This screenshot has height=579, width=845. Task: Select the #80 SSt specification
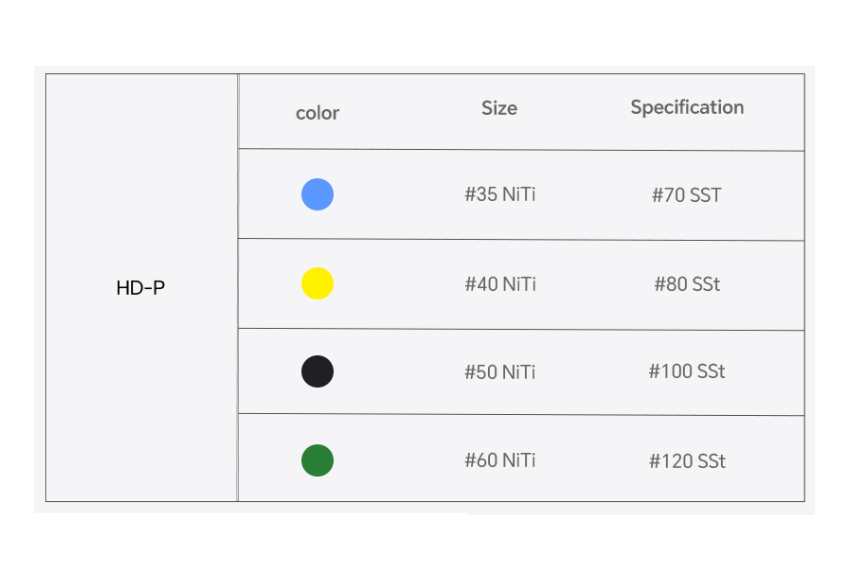pyautogui.click(x=687, y=284)
